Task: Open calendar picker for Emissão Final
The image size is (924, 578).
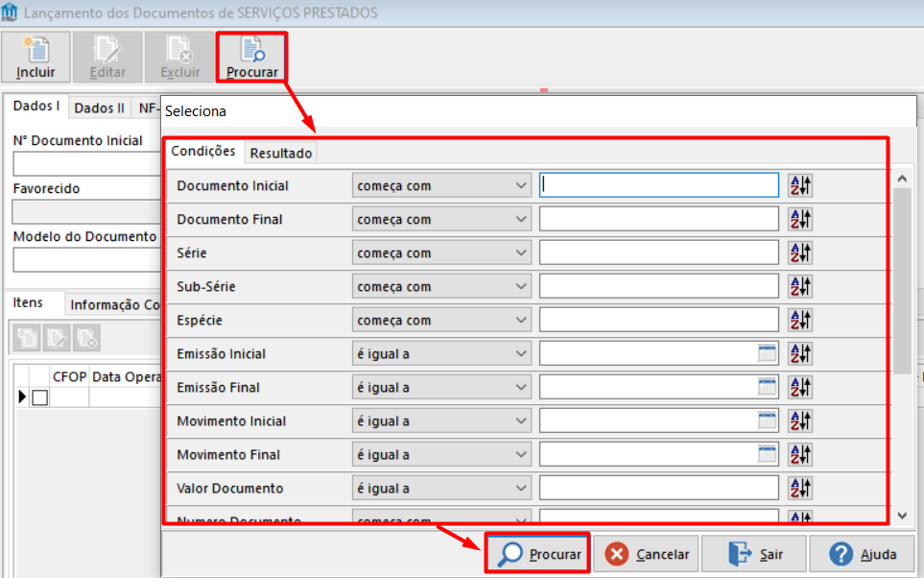Action: tap(767, 388)
